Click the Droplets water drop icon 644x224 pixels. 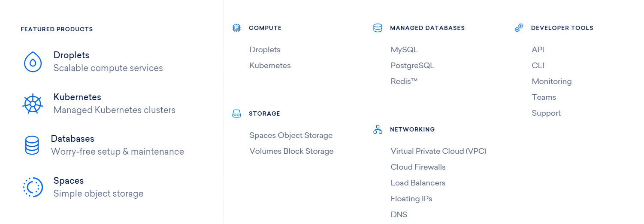point(33,62)
